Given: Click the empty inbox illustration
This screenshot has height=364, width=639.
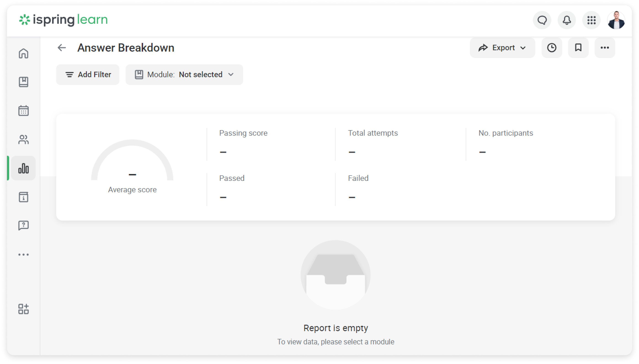Looking at the screenshot, I should (x=335, y=275).
